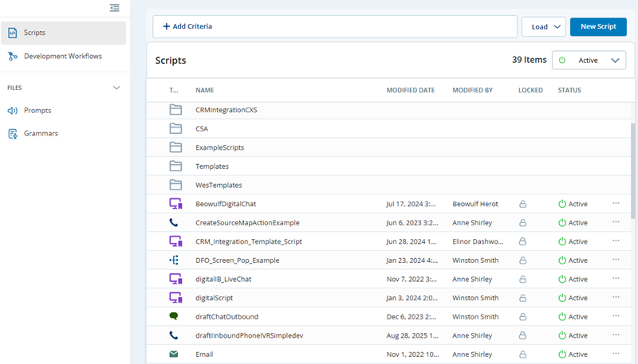The height and width of the screenshot is (364, 638).
Task: Click the phone icon beside CreateSourceMapActionExample
Action: coord(175,223)
